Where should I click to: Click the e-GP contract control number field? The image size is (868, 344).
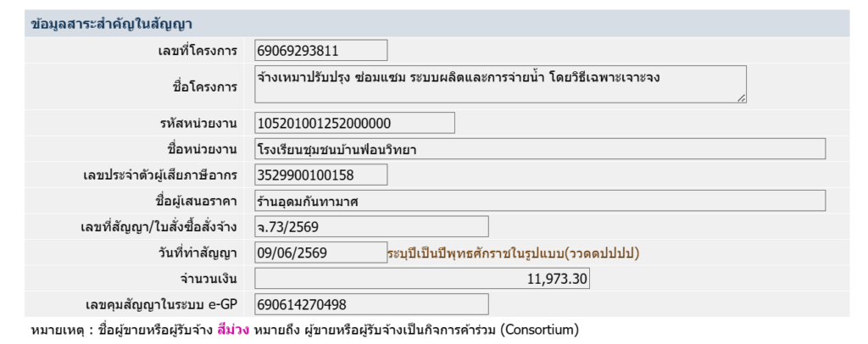tap(371, 305)
